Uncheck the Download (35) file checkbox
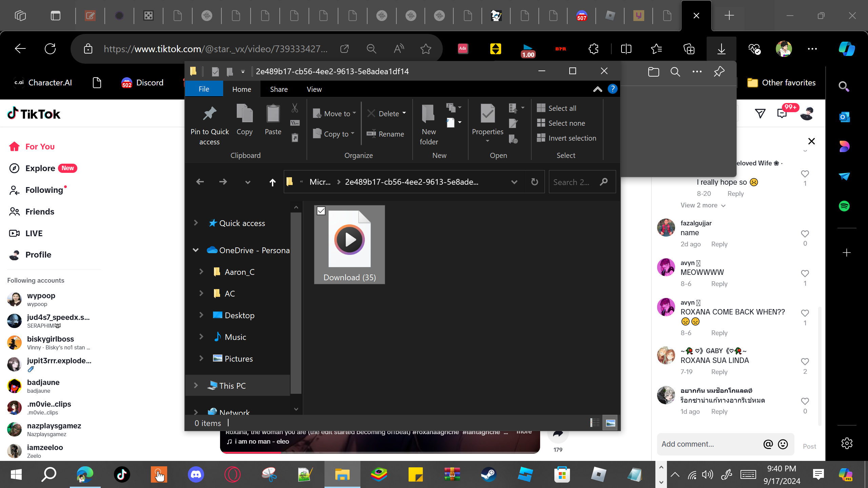The image size is (868, 488). 321,211
